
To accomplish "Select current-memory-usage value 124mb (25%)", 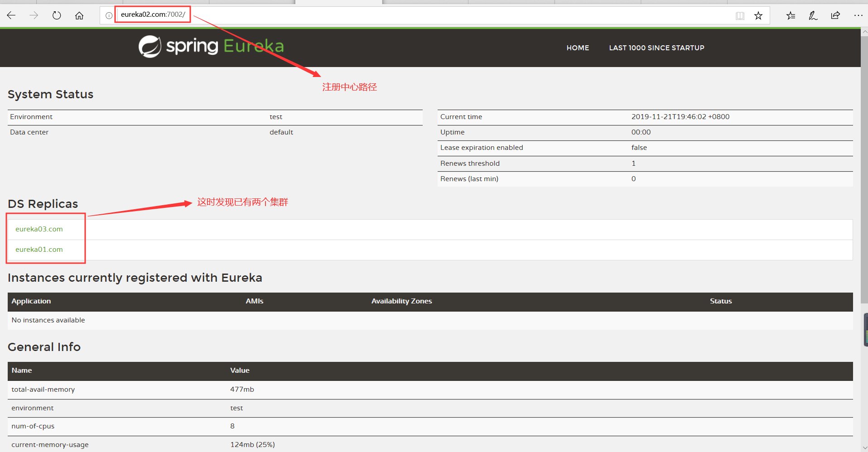I will [x=252, y=445].
